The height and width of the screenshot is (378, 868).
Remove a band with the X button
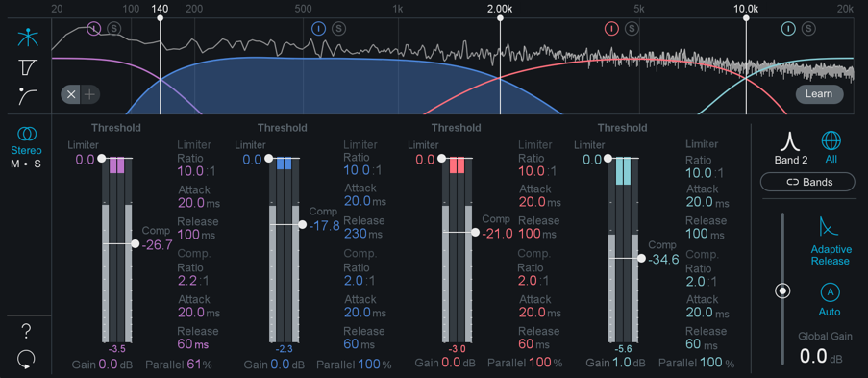[x=71, y=94]
